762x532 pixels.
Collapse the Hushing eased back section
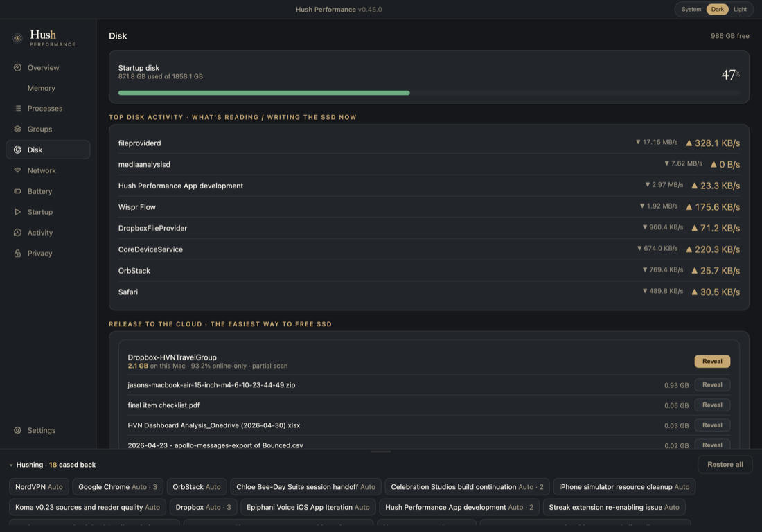(x=10, y=465)
